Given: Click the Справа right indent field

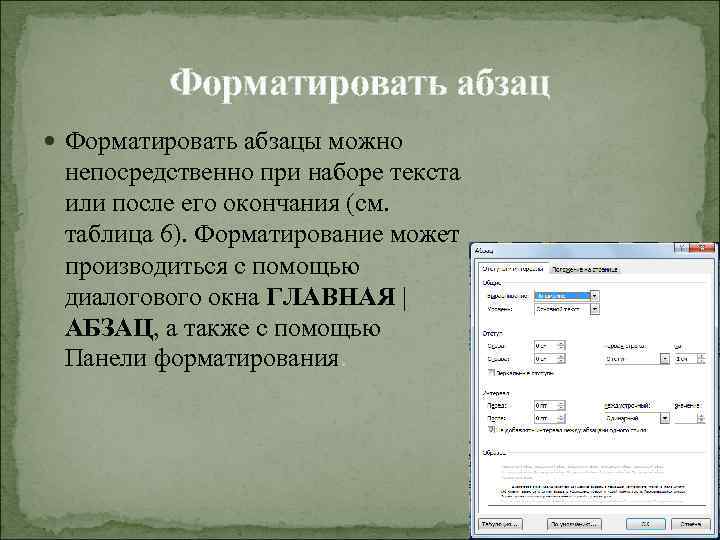Looking at the screenshot, I should coord(546,359).
